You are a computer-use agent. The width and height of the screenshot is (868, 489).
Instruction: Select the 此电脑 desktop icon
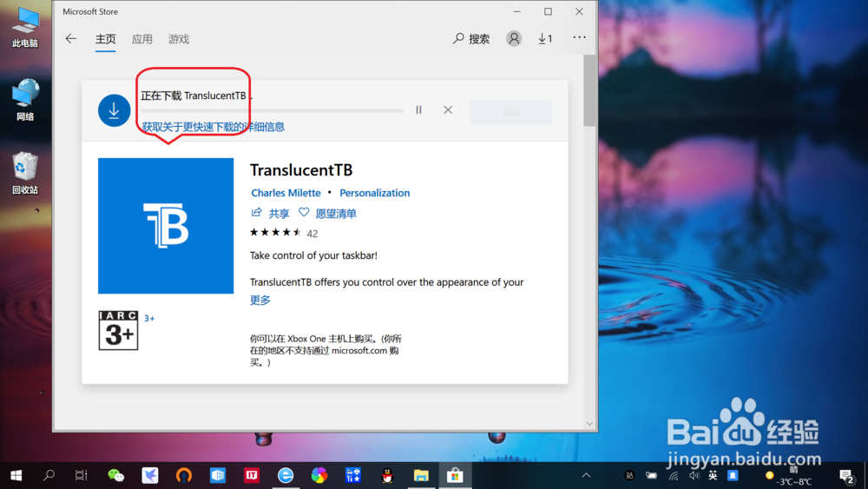tap(25, 28)
